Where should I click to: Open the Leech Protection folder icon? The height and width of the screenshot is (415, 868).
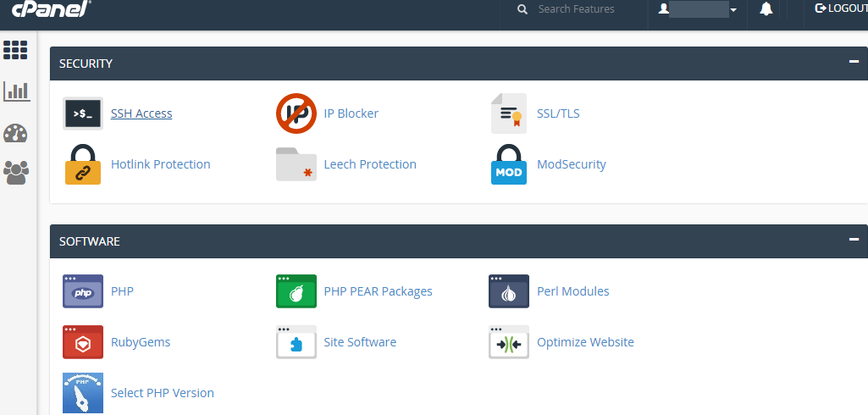point(296,164)
